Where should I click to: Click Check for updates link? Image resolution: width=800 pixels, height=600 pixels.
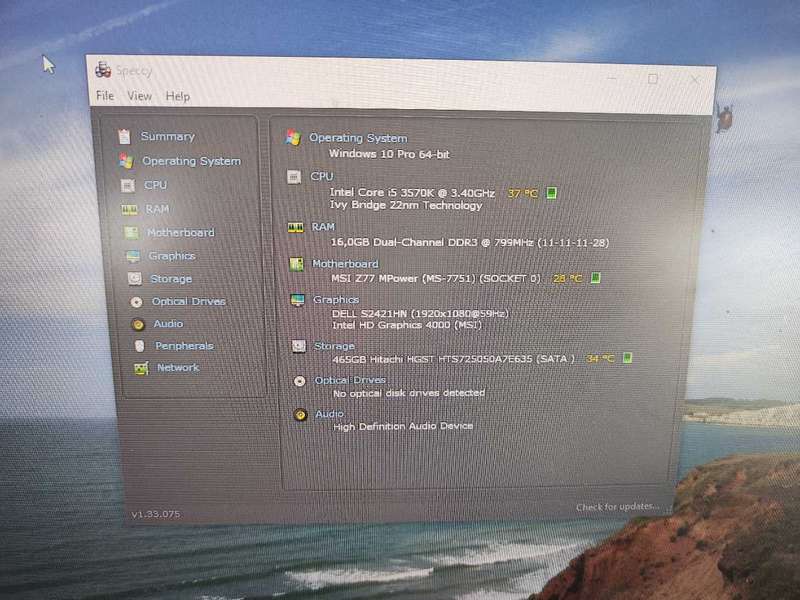(x=617, y=507)
